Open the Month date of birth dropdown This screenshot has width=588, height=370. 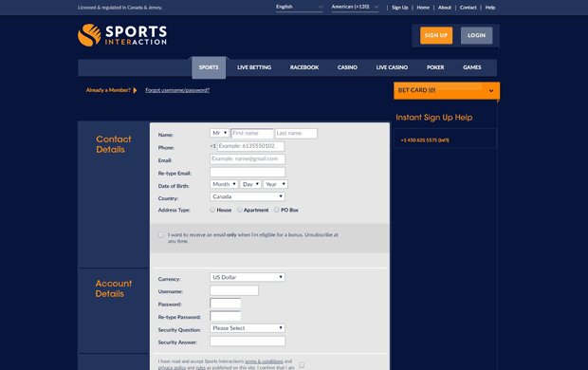pyautogui.click(x=224, y=184)
